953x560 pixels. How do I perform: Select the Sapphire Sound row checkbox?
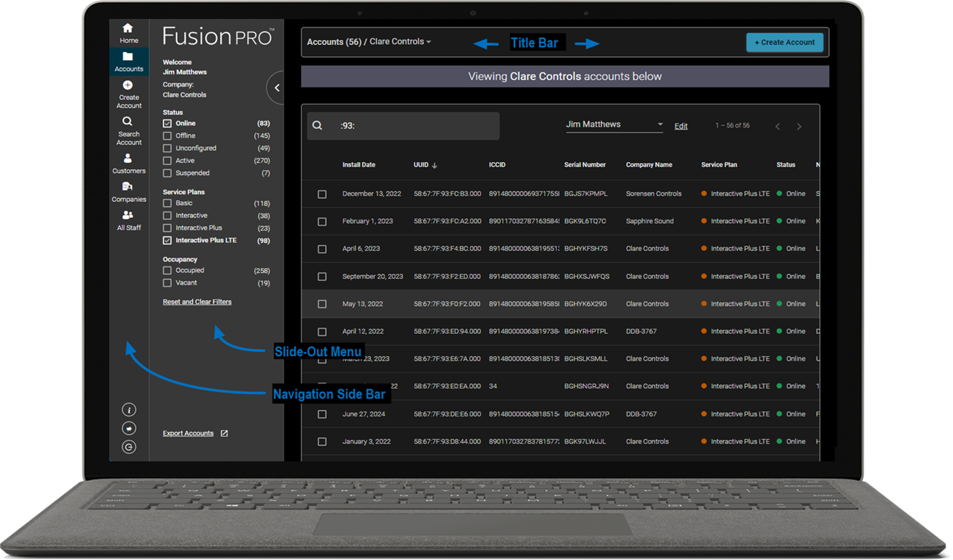[x=322, y=222]
